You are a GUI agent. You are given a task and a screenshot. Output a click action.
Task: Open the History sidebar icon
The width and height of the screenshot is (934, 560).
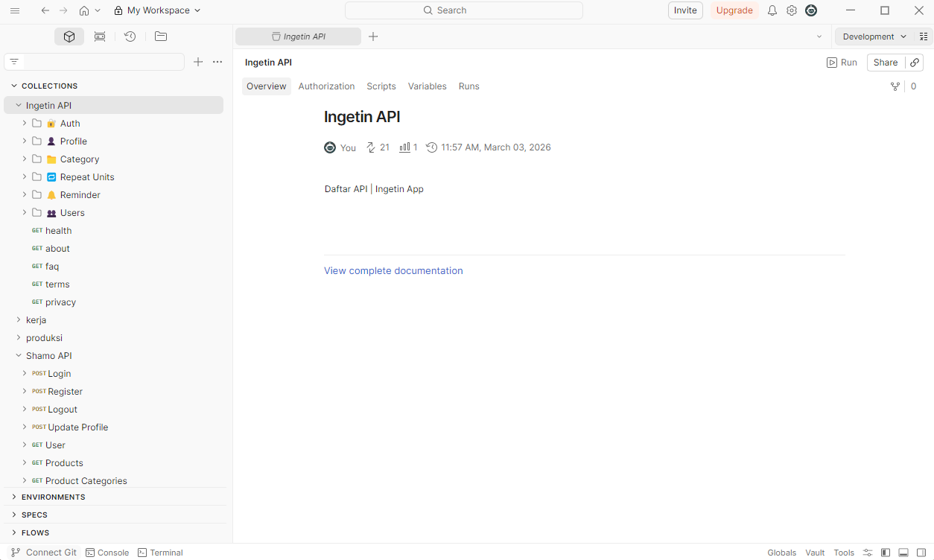(130, 36)
